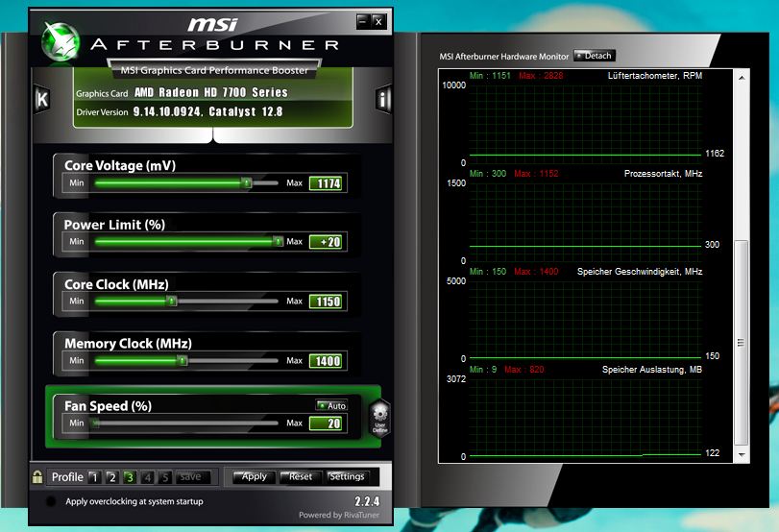Viewport: 779px width, 532px height.
Task: Click MSI Afterburner Hardware Monitor title
Action: (x=503, y=57)
